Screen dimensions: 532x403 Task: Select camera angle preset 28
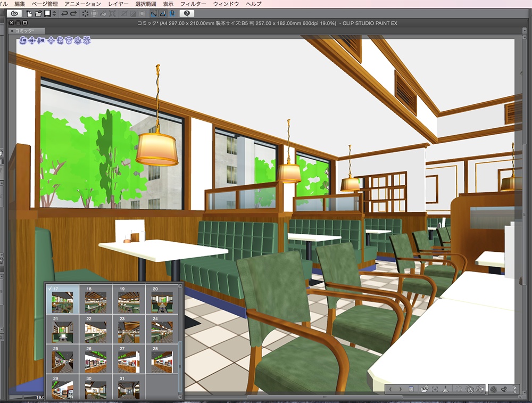162,359
